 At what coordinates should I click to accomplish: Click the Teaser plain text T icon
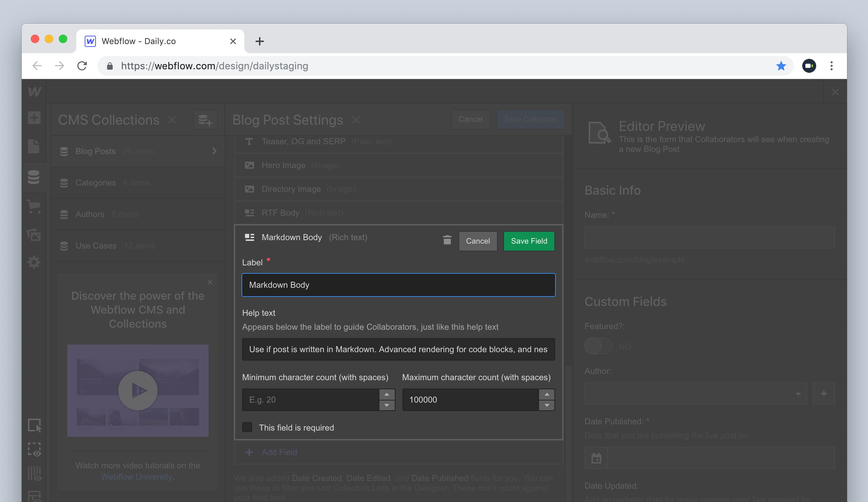pos(249,141)
